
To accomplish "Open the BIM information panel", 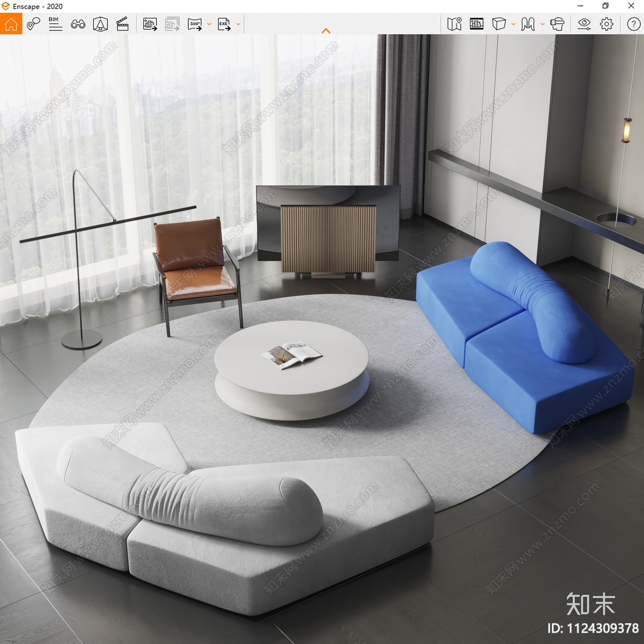I will pyautogui.click(x=55, y=24).
